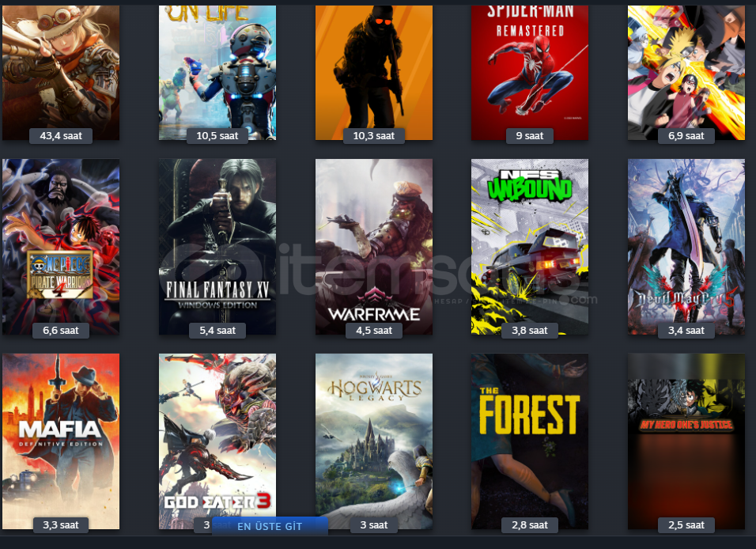Click the 10,5 saat playtime label

click(x=217, y=136)
